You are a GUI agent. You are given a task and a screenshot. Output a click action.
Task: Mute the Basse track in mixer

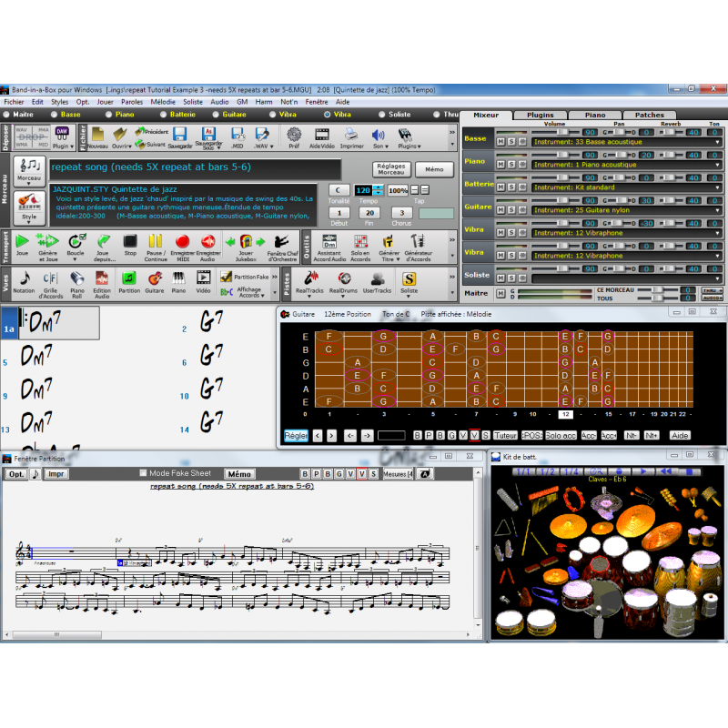501,142
